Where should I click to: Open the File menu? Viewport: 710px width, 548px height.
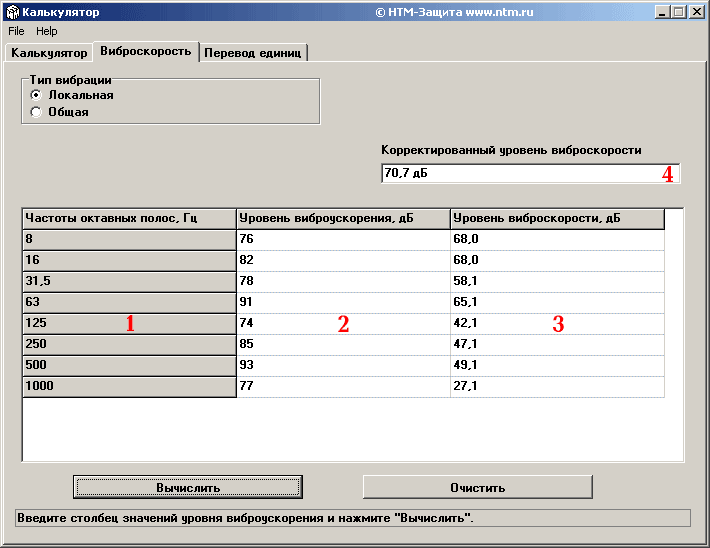click(16, 31)
